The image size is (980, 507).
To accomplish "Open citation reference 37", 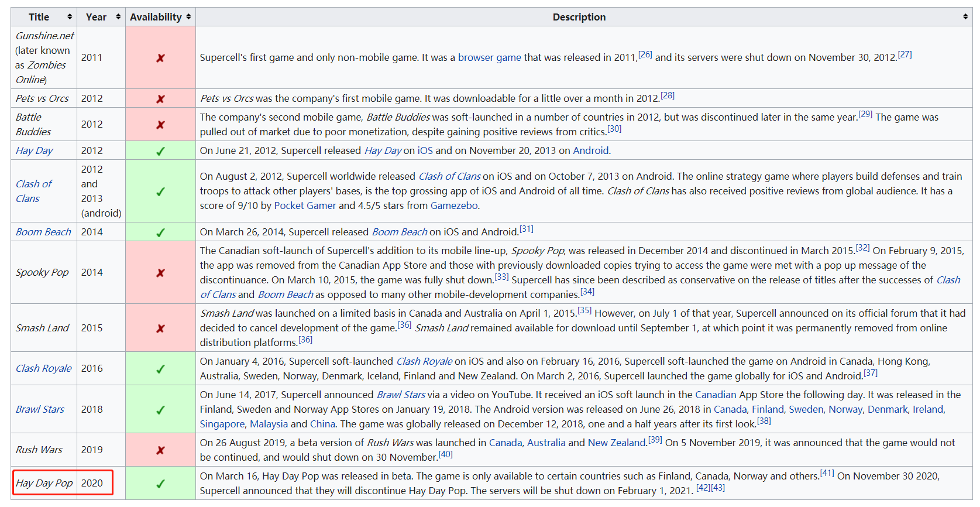I will (871, 373).
